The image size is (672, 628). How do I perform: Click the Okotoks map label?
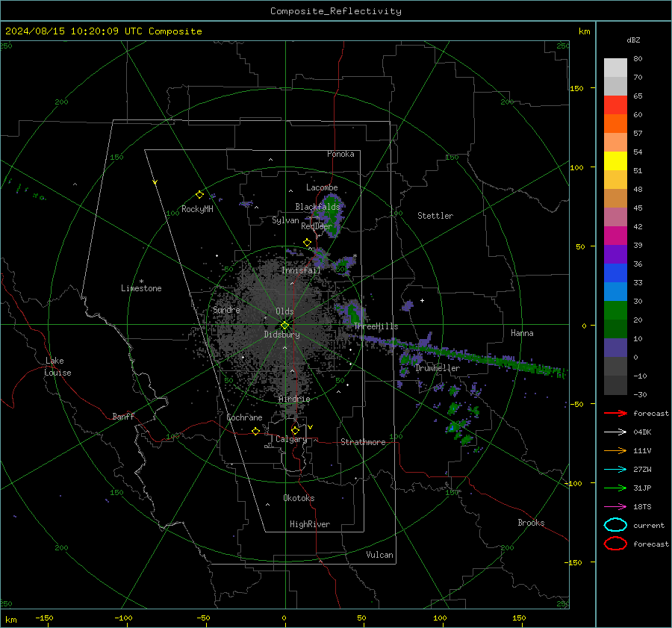[299, 498]
